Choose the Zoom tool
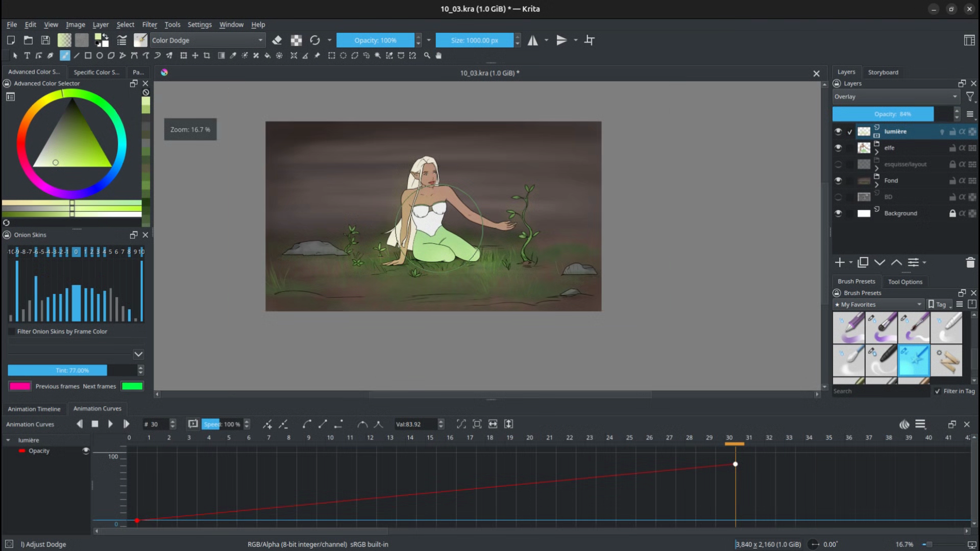Viewport: 980px width, 551px height. pyautogui.click(x=427, y=56)
